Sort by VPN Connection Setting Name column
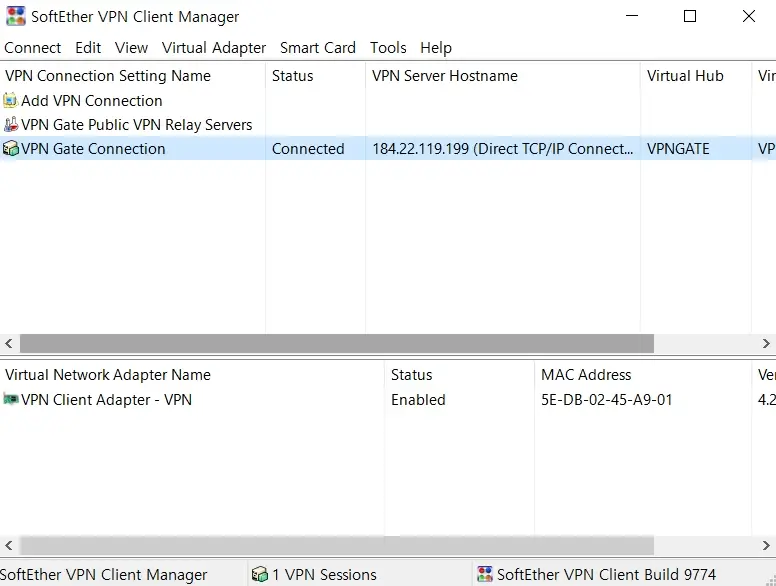The width and height of the screenshot is (776, 586). 133,76
